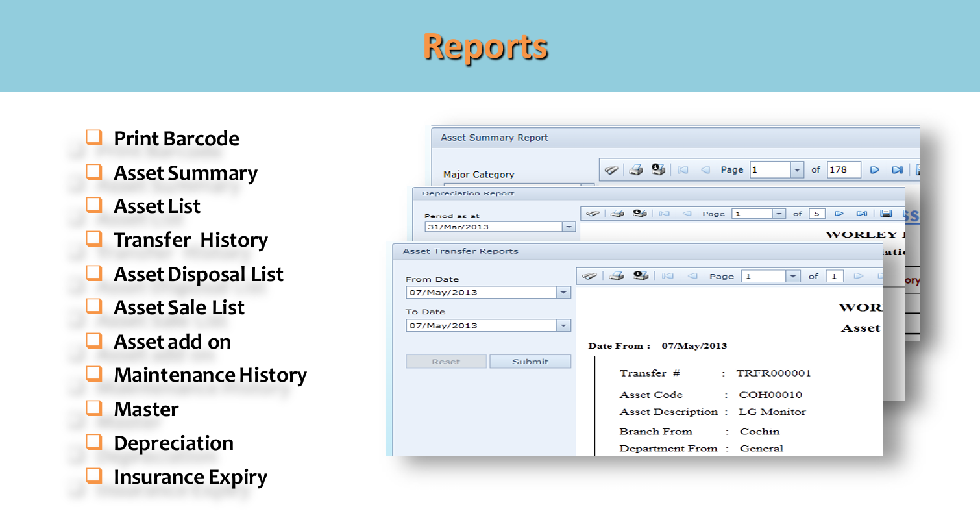
Task: Go to next page in Asset Transfer Reports
Action: click(859, 276)
